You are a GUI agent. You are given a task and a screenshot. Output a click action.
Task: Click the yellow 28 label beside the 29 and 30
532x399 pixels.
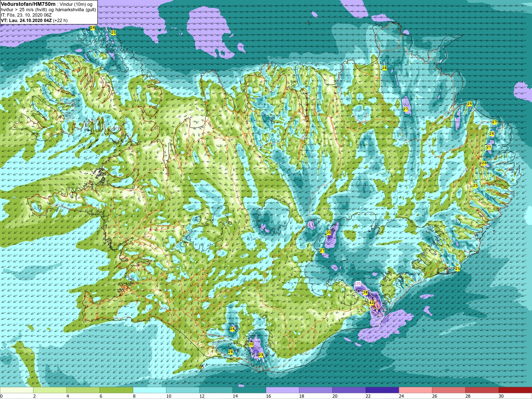click(x=231, y=352)
